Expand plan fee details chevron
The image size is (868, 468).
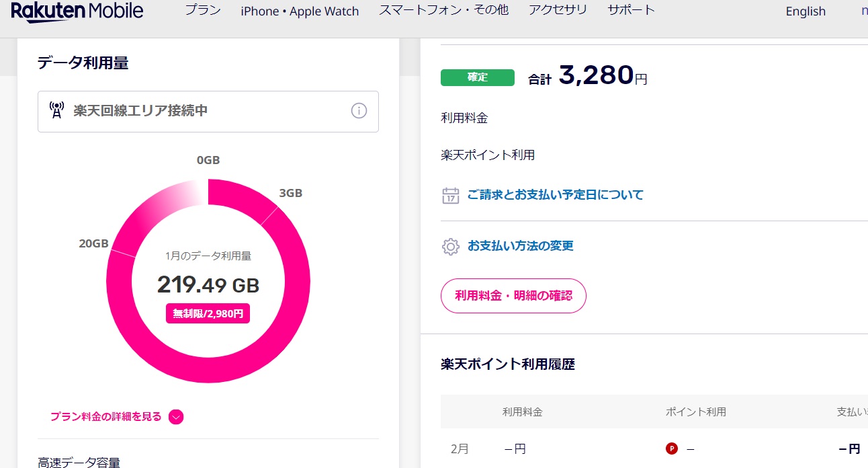click(x=176, y=417)
